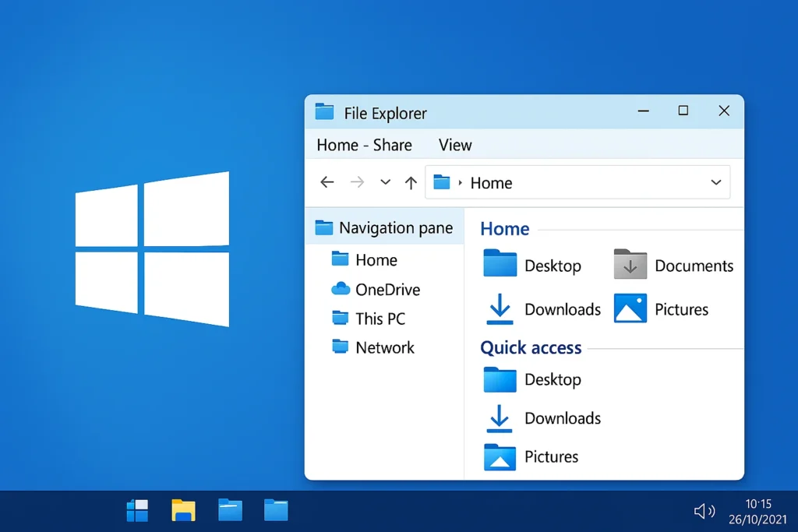Click the Downloads arrow icon under Home
The image size is (798, 532).
click(500, 308)
